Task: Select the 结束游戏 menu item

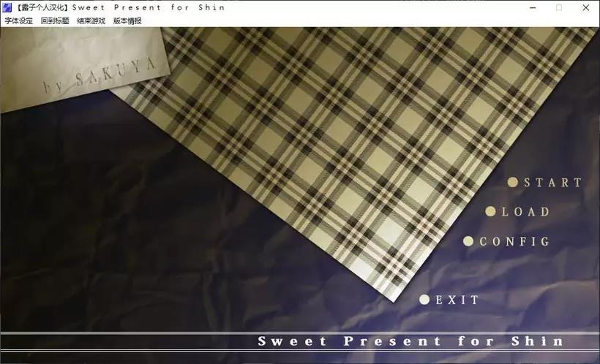Action: click(91, 21)
